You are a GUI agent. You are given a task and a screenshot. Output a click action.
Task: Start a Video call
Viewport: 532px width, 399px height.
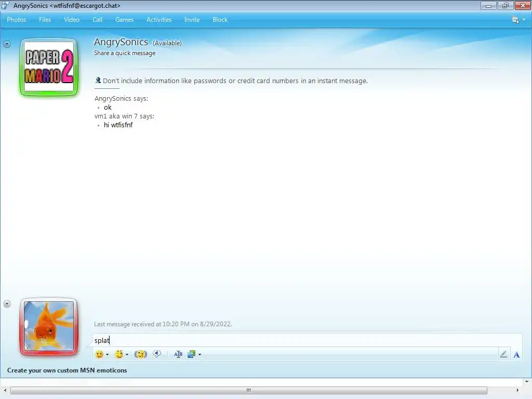pos(72,20)
